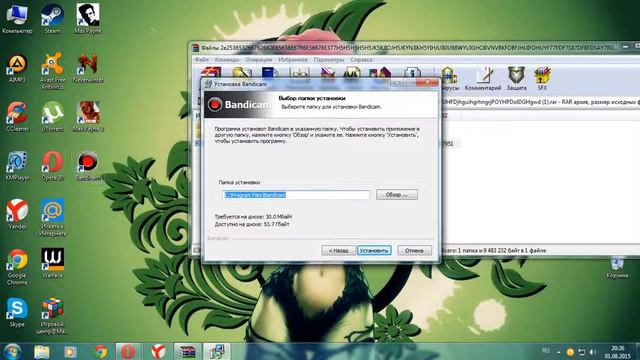The image size is (640, 360).
Task: Click the Обзор browse button
Action: [397, 195]
